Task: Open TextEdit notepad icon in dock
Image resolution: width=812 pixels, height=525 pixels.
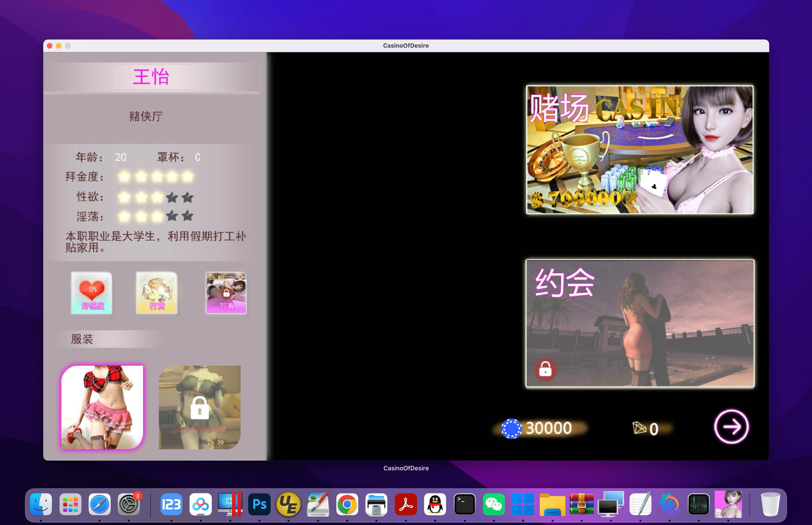Action: pyautogui.click(x=640, y=504)
